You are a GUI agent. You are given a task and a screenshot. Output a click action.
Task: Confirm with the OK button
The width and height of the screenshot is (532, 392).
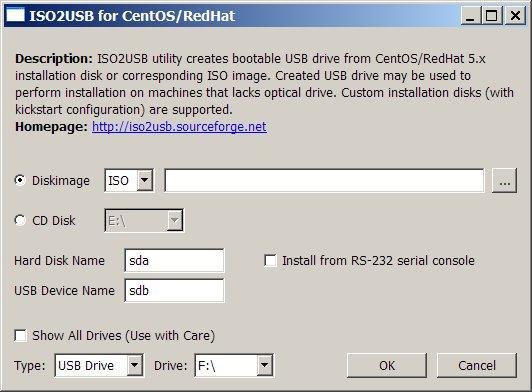(x=387, y=366)
